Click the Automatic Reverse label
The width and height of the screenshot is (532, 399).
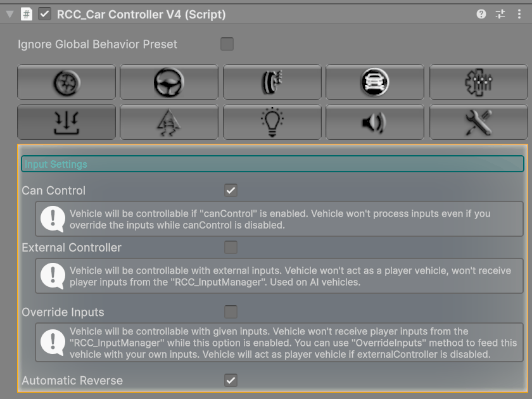pyautogui.click(x=72, y=381)
